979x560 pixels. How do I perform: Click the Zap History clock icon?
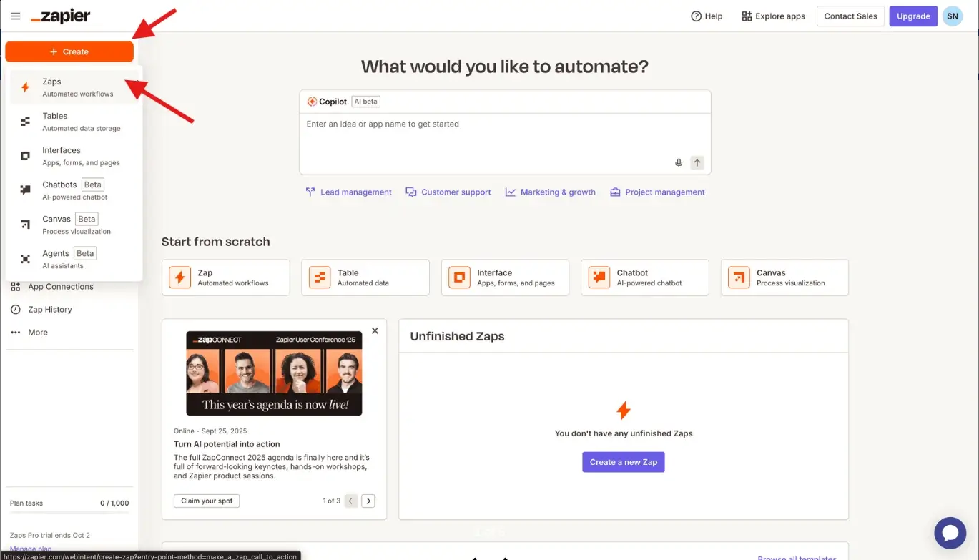point(15,310)
